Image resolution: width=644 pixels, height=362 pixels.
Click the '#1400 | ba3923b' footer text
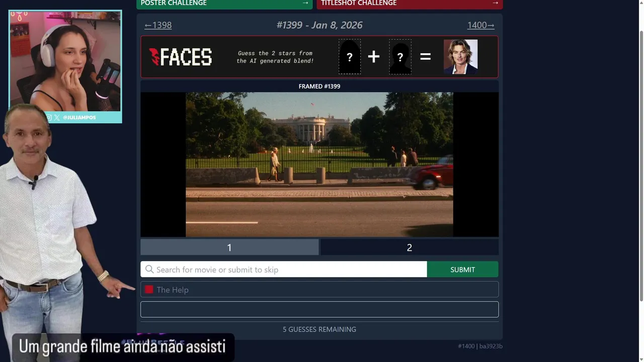tap(480, 346)
